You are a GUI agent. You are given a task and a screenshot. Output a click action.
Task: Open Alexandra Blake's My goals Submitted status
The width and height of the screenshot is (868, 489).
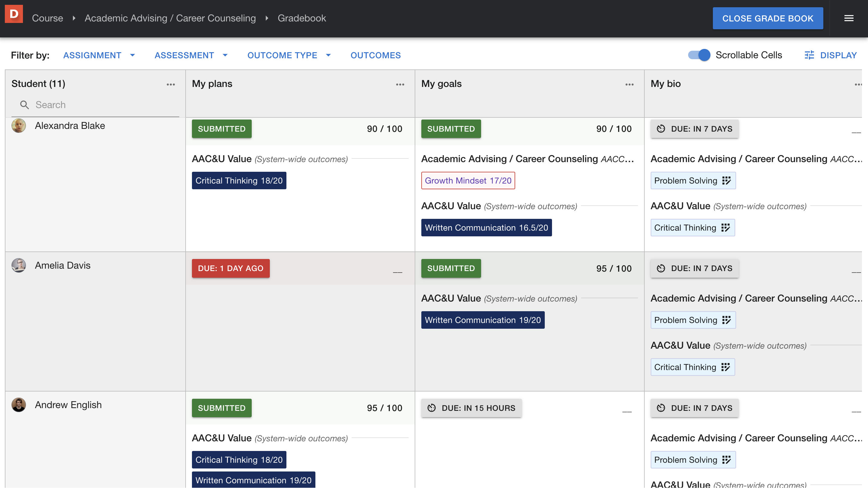click(x=451, y=129)
